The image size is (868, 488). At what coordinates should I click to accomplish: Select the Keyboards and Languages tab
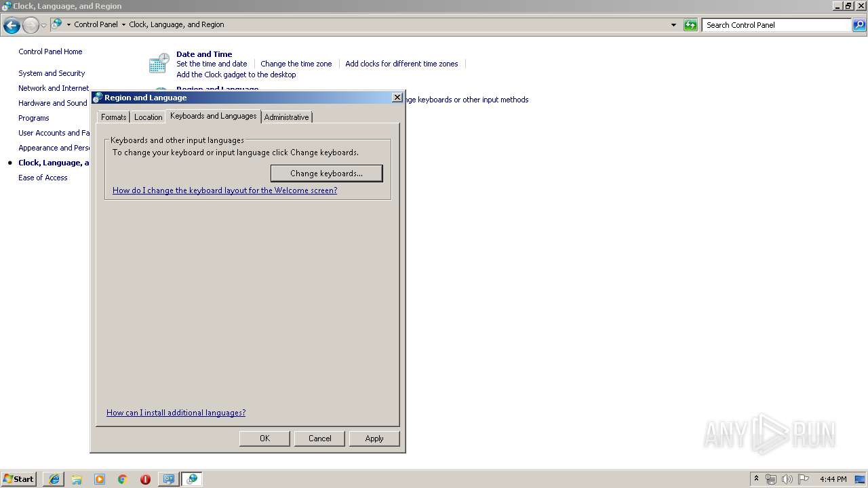[214, 116]
